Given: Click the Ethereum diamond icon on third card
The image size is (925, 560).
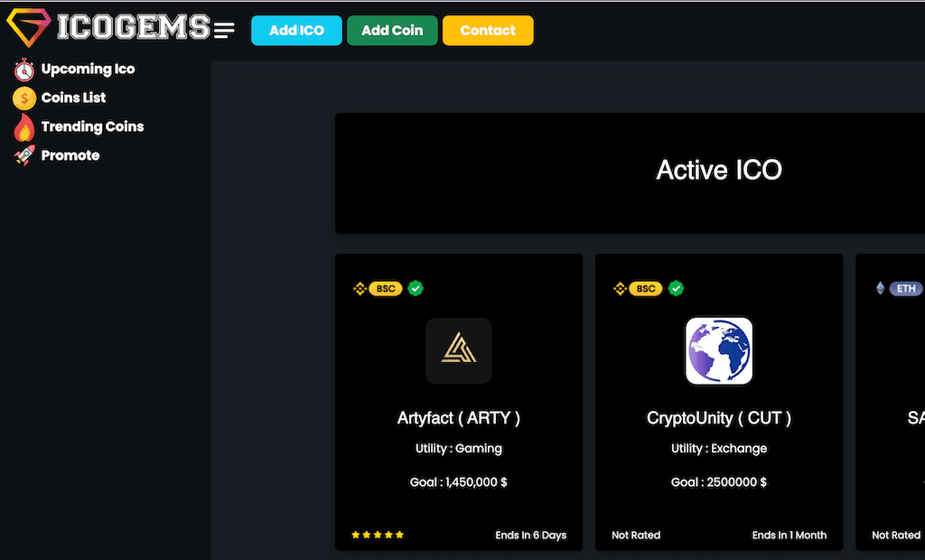Looking at the screenshot, I should click(x=880, y=288).
